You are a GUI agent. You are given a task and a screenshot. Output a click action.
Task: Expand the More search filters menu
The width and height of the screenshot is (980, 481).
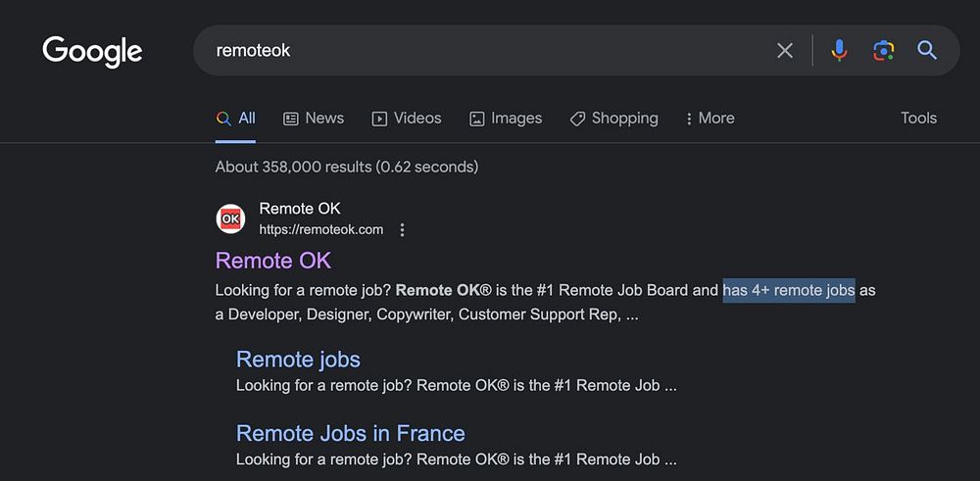click(x=710, y=119)
